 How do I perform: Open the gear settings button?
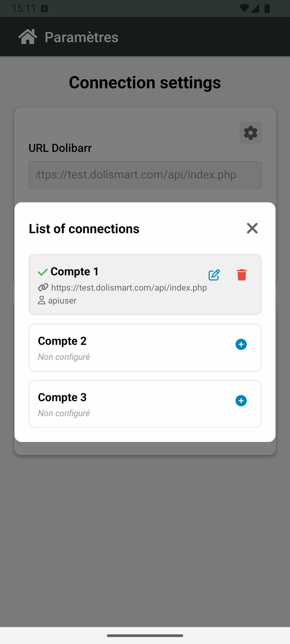click(x=251, y=133)
